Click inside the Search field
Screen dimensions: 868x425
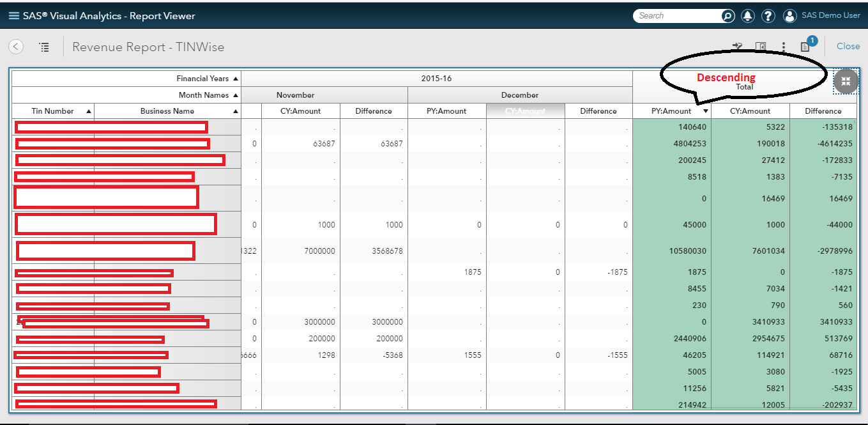(x=678, y=16)
